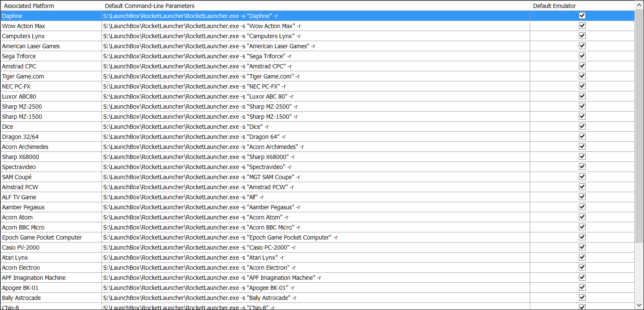Viewport: 644px width, 310px height.
Task: Edit command-line parameters for "Atari Lynx"
Action: tap(316, 258)
